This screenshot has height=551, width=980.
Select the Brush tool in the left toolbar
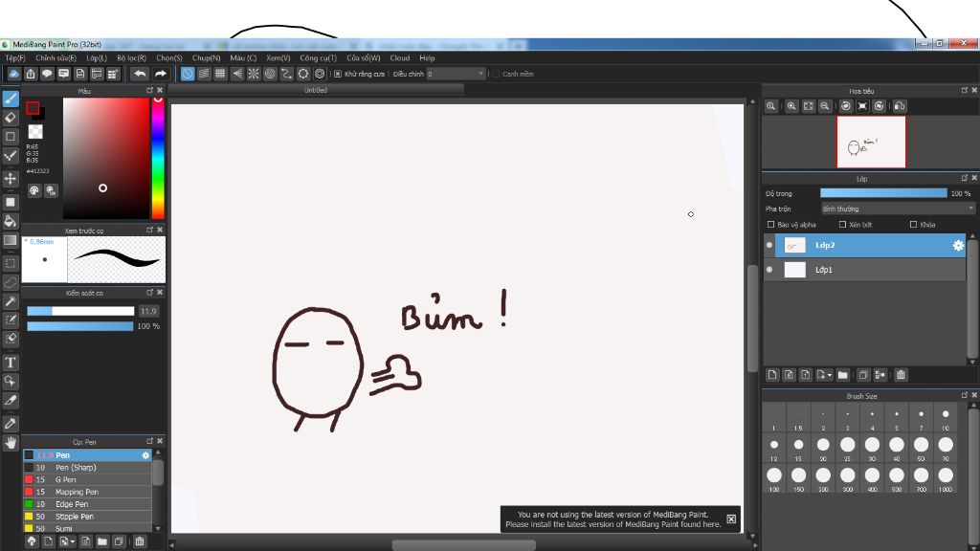point(11,99)
